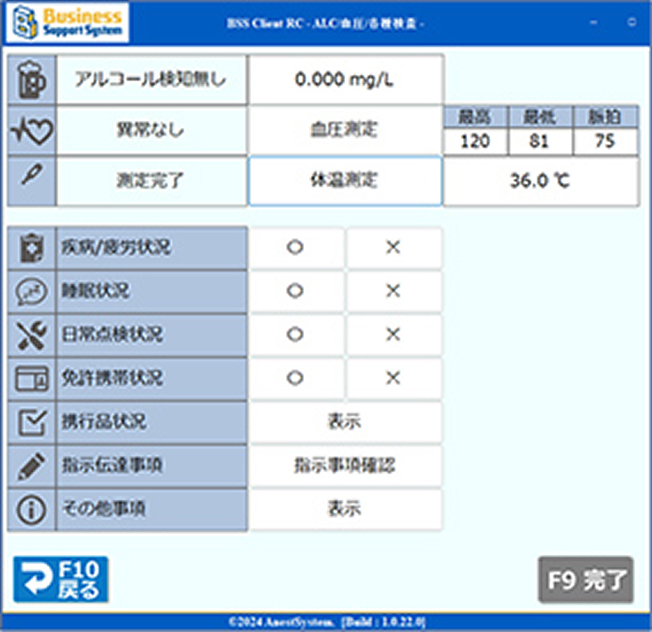The width and height of the screenshot is (652, 632).
Task: Click the 指示事項確認 button
Action: 346,466
